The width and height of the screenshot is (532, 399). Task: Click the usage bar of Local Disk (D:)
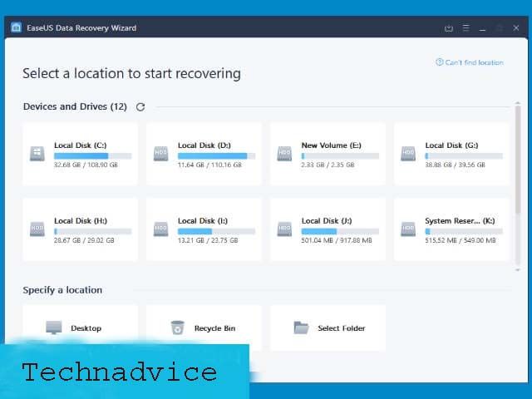(x=216, y=156)
